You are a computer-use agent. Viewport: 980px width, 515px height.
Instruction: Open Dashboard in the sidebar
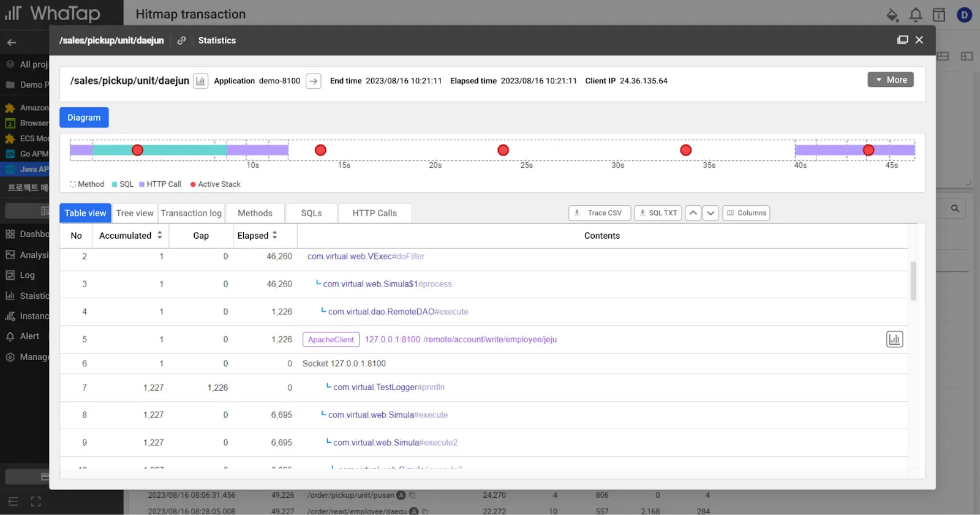tap(27, 234)
